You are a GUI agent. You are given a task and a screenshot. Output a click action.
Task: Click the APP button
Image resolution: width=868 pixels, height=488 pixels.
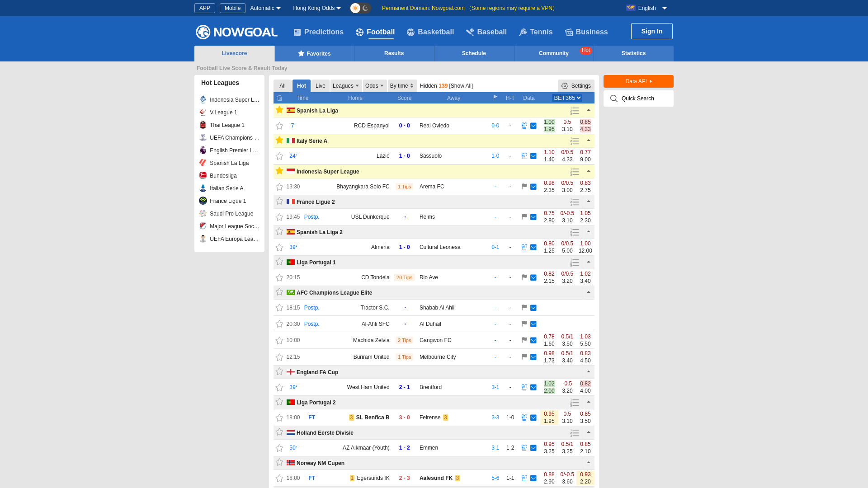tap(205, 8)
